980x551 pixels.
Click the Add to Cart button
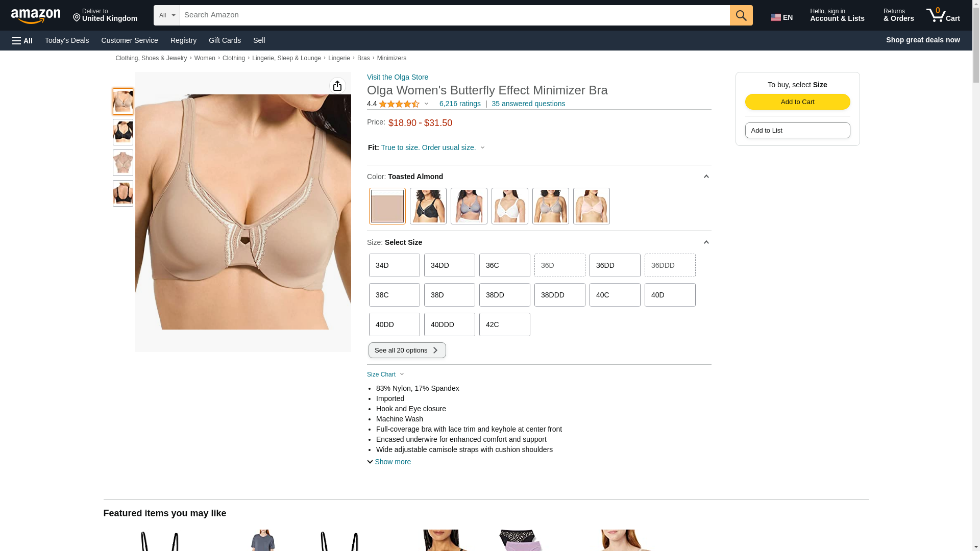[798, 102]
